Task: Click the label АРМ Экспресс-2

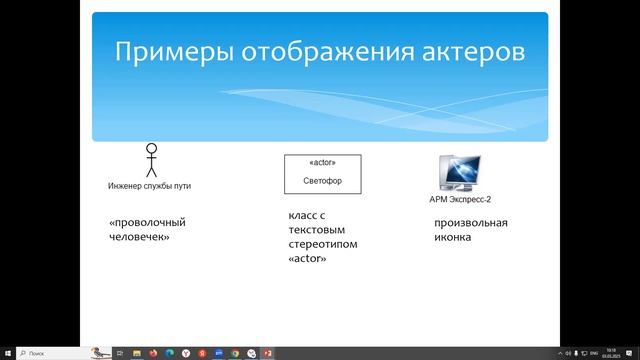Action: pos(460,200)
